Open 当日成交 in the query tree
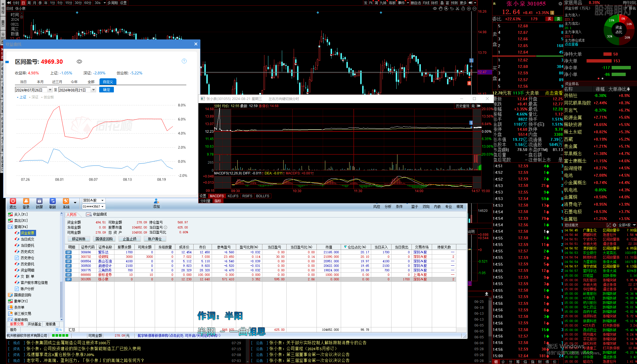 27,239
